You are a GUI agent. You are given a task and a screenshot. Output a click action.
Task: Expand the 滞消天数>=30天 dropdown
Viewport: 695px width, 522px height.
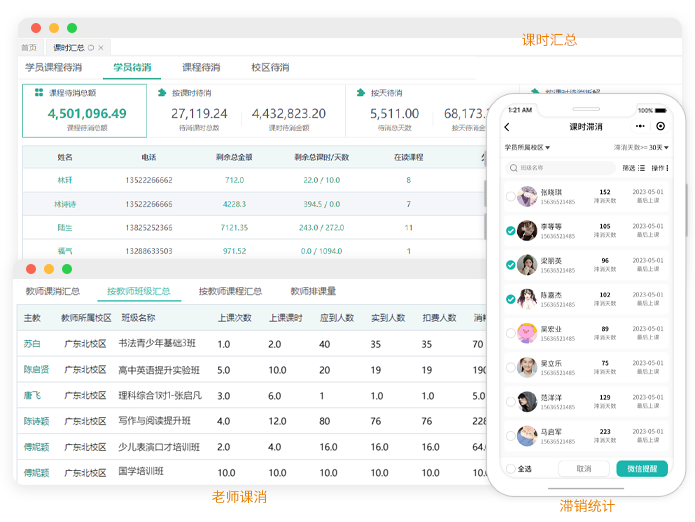(641, 147)
